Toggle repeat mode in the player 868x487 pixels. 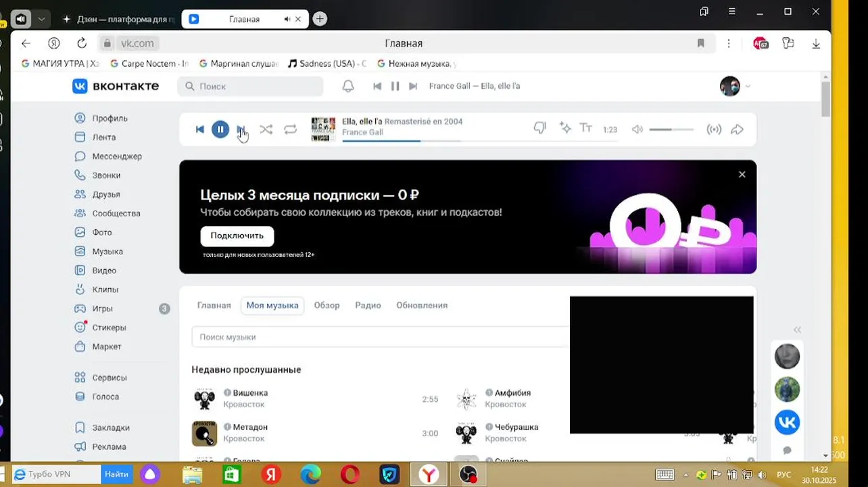pos(290,129)
